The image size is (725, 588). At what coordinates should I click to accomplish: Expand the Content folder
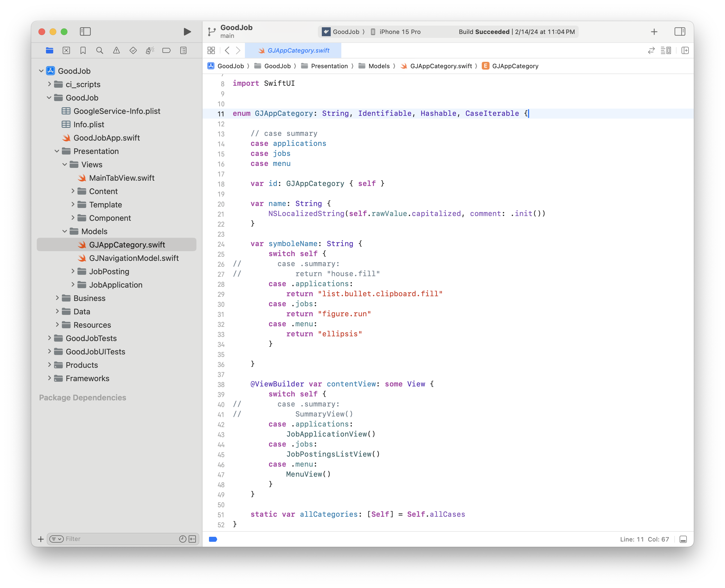coord(73,191)
